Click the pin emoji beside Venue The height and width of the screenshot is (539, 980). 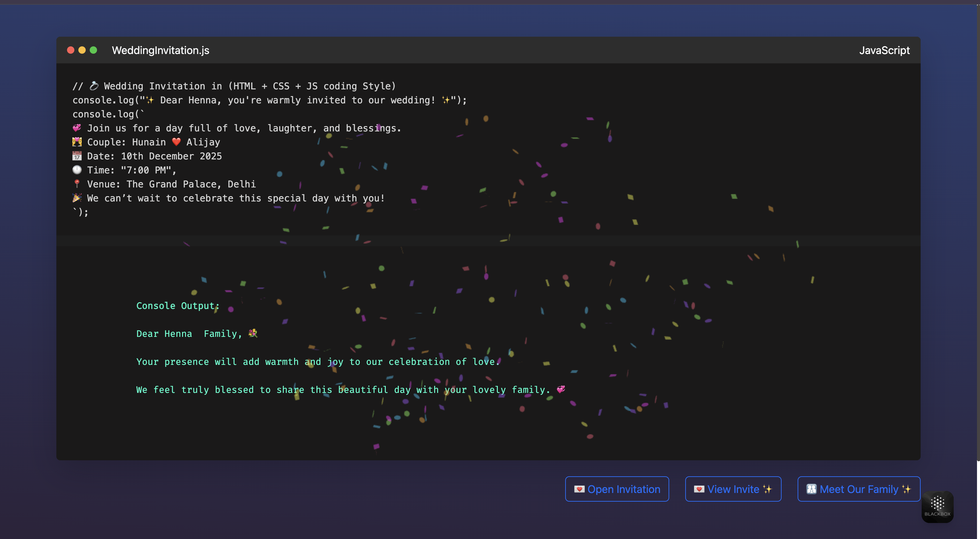point(77,184)
